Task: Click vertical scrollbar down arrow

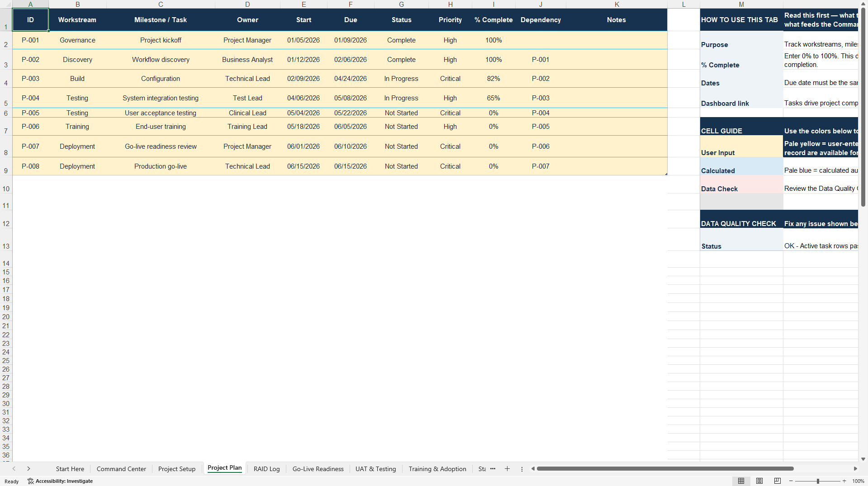Action: tap(863, 459)
